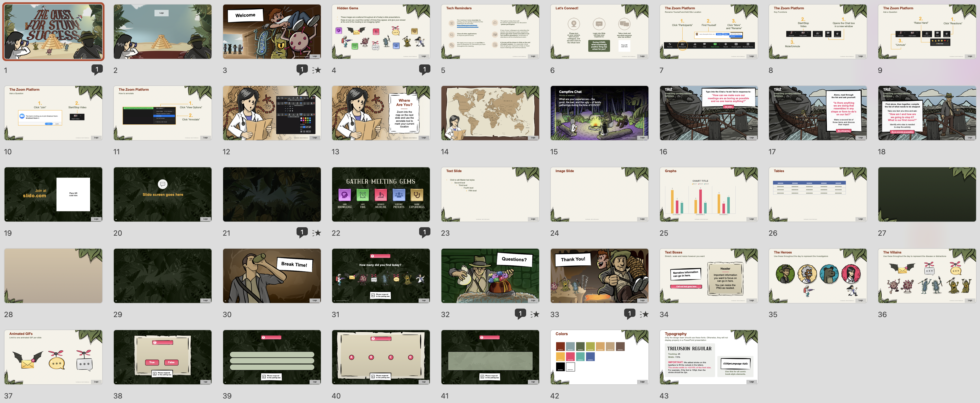Select the 'Typography' slide thumbnail

[709, 357]
